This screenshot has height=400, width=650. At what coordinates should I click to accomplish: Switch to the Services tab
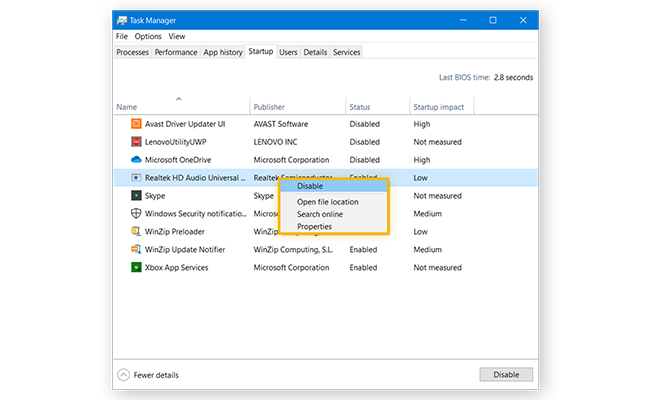(347, 52)
